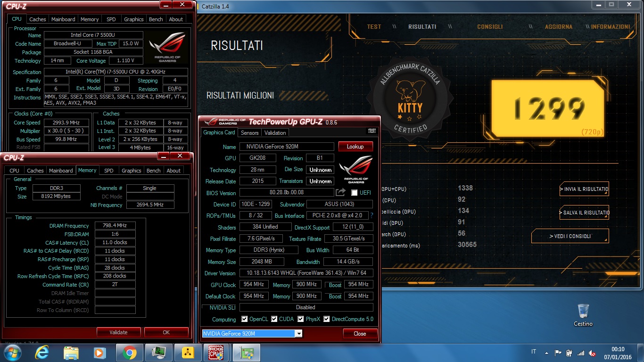The image size is (644, 362).
Task: Launch Internet Explorer from taskbar
Action: 43,353
